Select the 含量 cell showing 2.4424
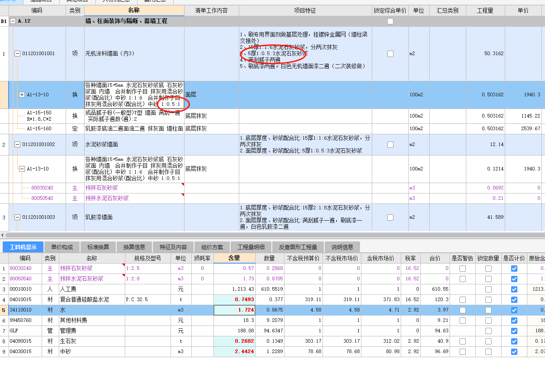 click(x=234, y=352)
